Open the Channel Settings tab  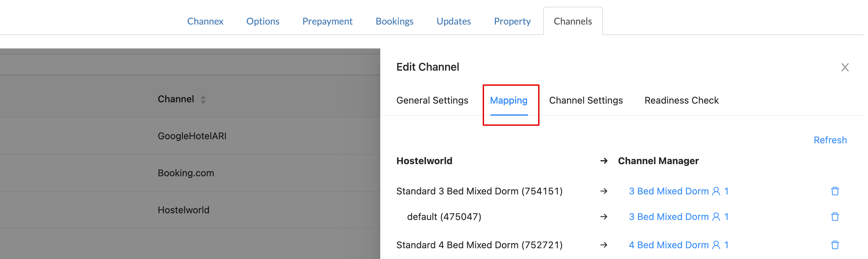[x=586, y=101]
